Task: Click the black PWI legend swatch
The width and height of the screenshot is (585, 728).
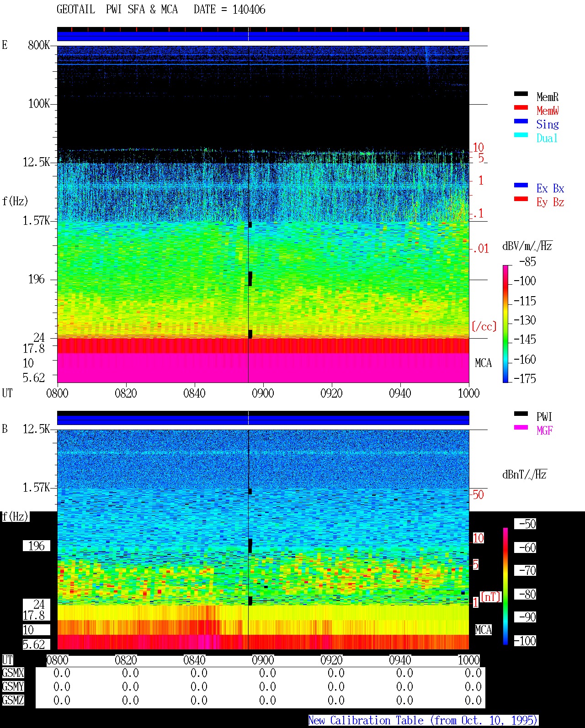Action: click(521, 414)
